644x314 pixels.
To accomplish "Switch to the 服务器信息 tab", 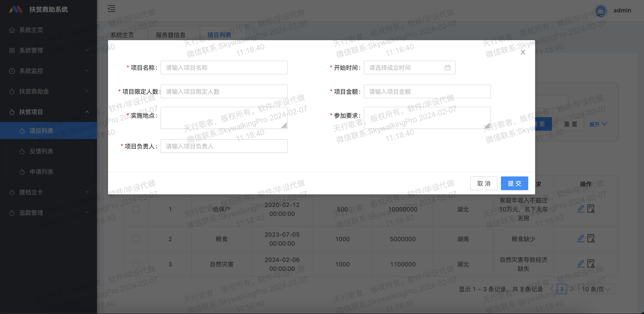I will [170, 35].
